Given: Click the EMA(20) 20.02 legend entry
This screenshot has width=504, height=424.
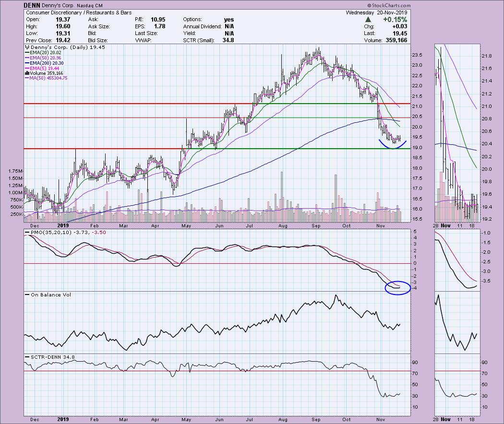Looking at the screenshot, I should pyautogui.click(x=43, y=53).
